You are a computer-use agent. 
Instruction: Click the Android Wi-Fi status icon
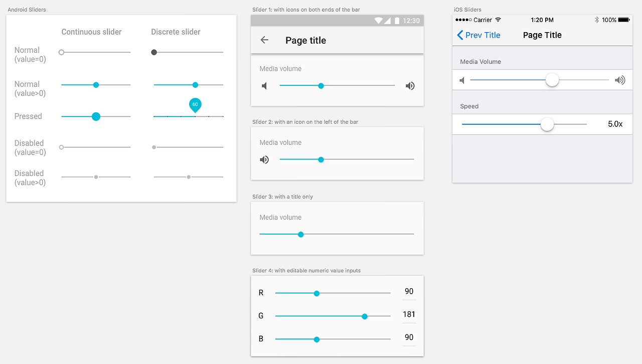coord(378,21)
